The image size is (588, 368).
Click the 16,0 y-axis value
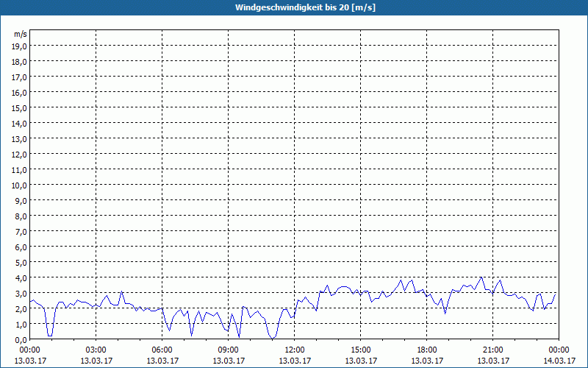pos(21,93)
